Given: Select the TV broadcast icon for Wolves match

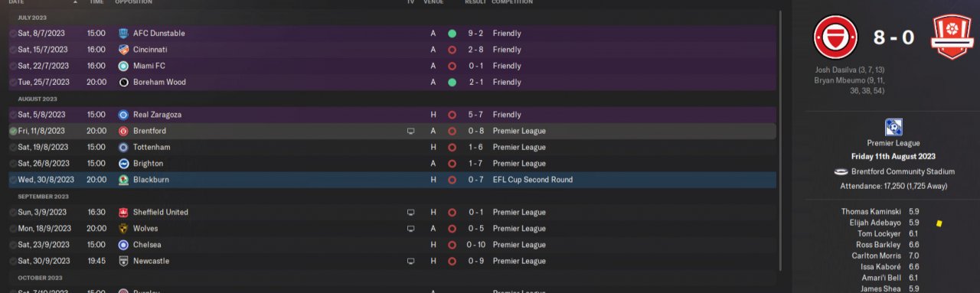Looking at the screenshot, I should [411, 229].
